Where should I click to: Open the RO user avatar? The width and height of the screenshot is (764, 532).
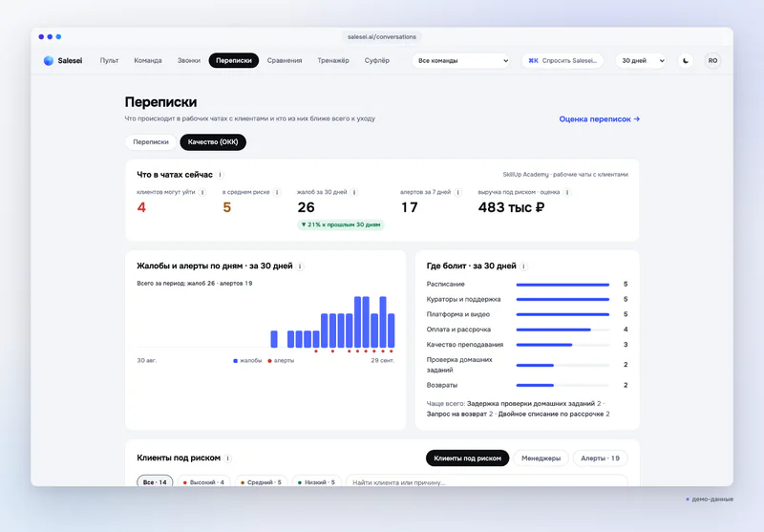coord(712,61)
